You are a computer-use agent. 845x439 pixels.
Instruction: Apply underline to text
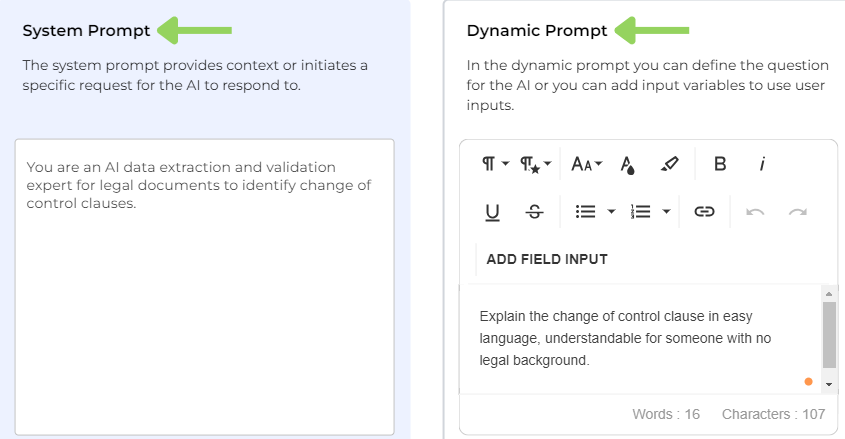492,212
